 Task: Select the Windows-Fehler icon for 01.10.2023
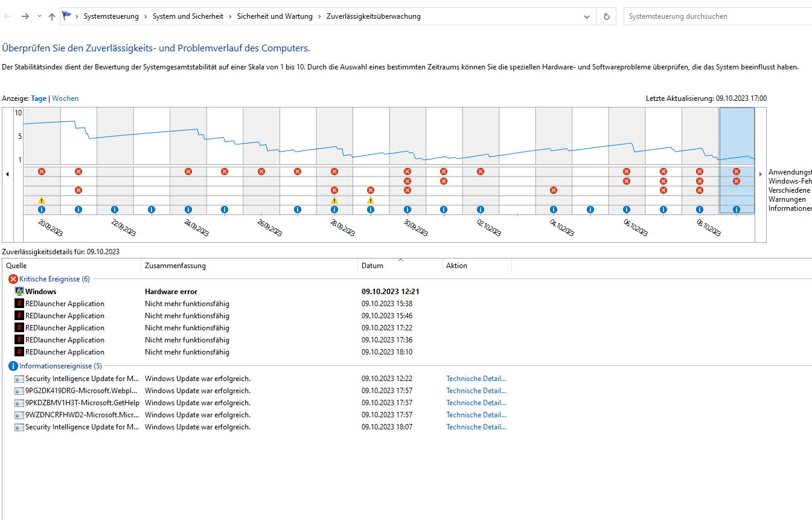444,181
